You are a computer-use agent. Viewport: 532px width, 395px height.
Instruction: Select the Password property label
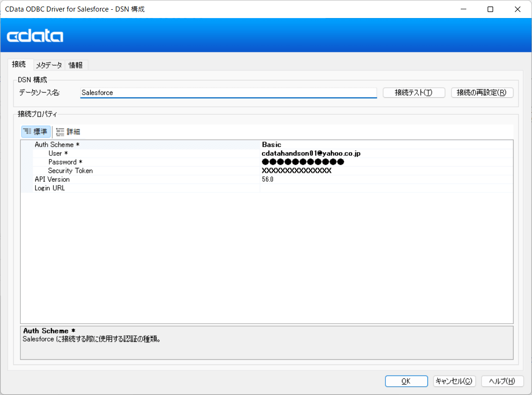[65, 162]
